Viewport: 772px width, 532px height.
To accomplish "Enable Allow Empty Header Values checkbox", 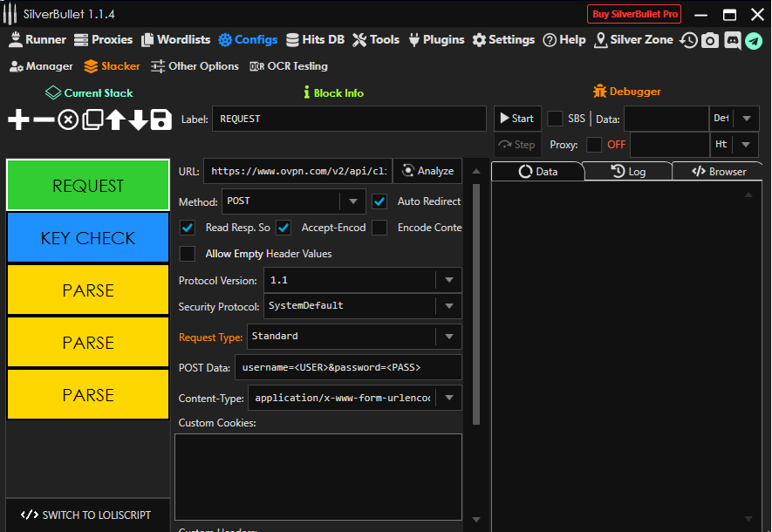I will (187, 254).
